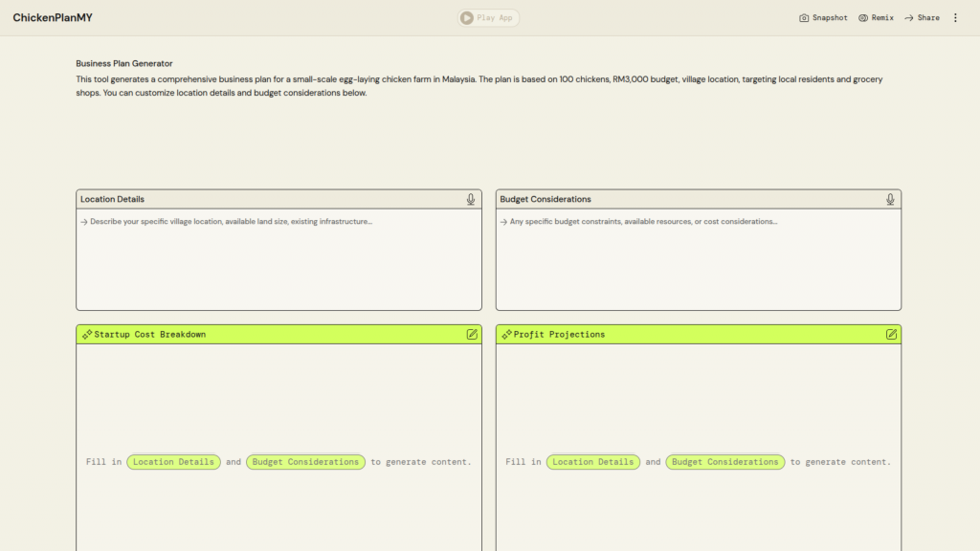Image resolution: width=980 pixels, height=551 pixels.
Task: Click Budget Considerations chip in Startup Cost panel
Action: [x=305, y=462]
